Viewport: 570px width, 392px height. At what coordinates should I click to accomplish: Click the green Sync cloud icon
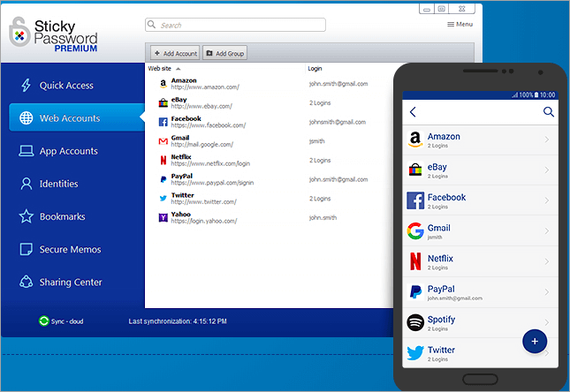tap(43, 320)
